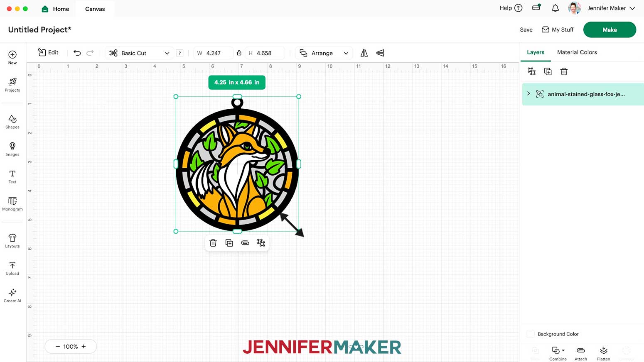The image size is (644, 362).
Task: Select the animal-stained-glass-fox layer row
Action: click(583, 94)
